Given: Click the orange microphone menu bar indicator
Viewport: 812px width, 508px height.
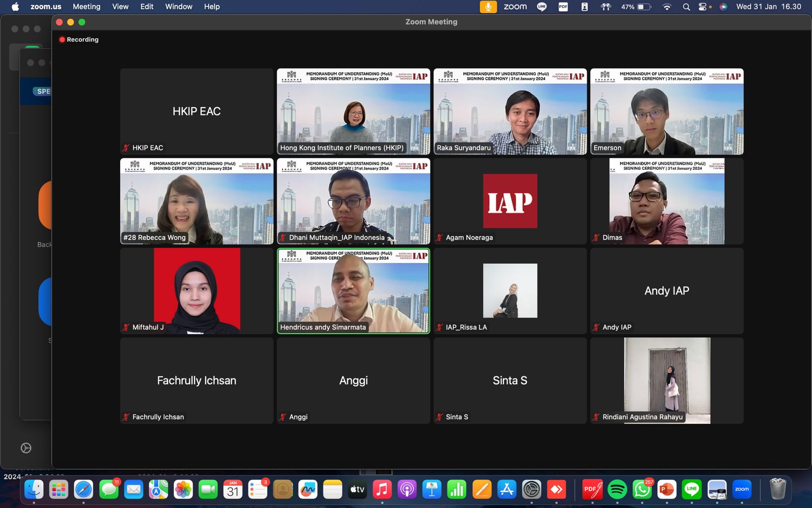Looking at the screenshot, I should tap(488, 7).
